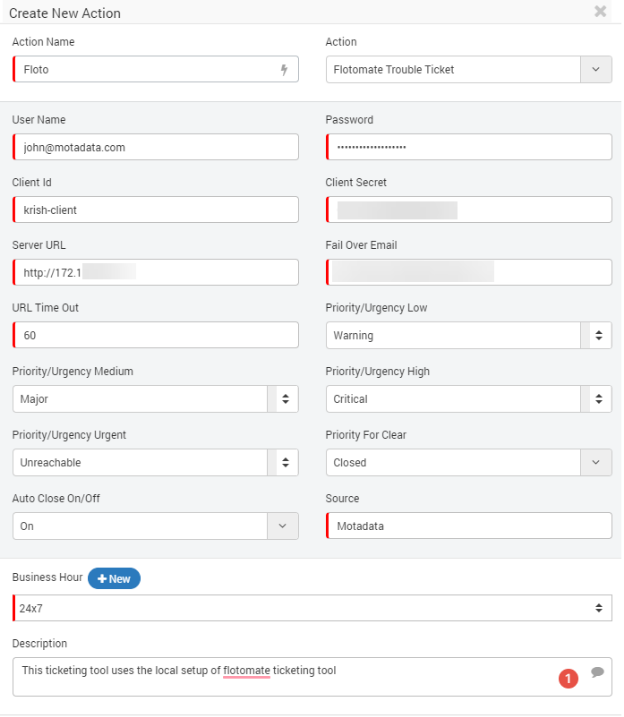
Task: Click the Action Name field containing Floto
Action: pos(155,70)
